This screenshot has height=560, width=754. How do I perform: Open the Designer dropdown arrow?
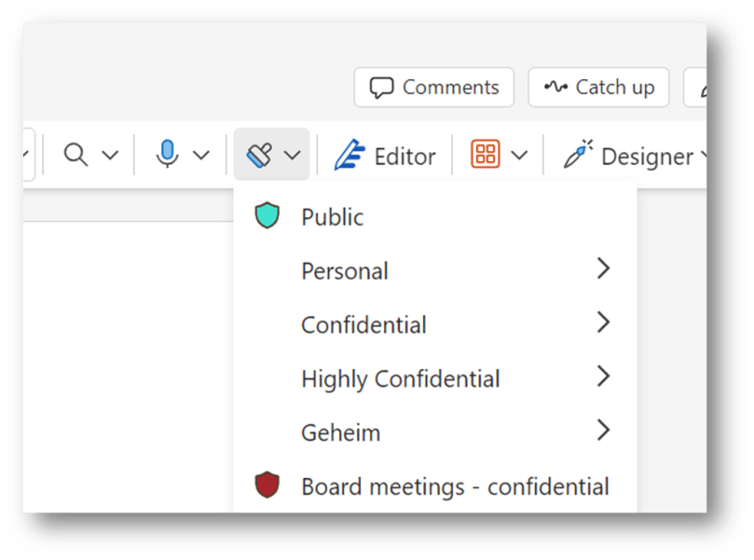(x=706, y=156)
